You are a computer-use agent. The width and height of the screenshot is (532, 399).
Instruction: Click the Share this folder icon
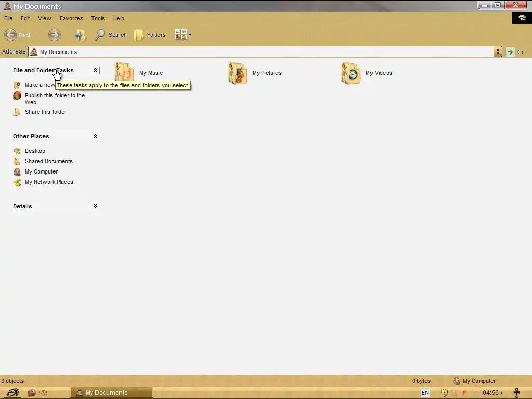[17, 112]
